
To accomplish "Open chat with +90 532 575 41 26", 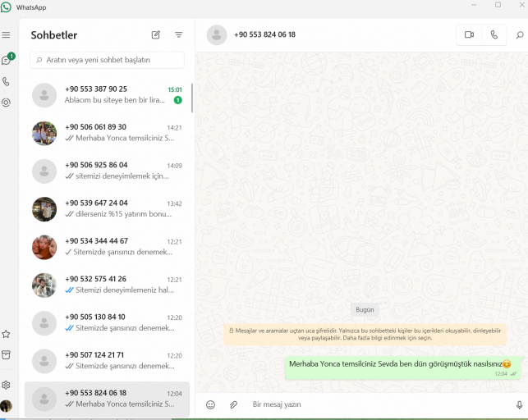I will click(107, 285).
